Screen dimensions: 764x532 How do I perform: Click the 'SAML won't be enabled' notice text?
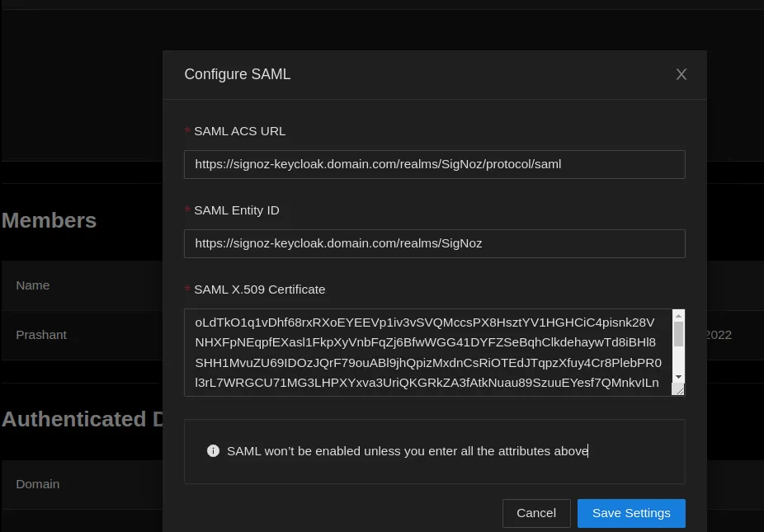click(408, 451)
